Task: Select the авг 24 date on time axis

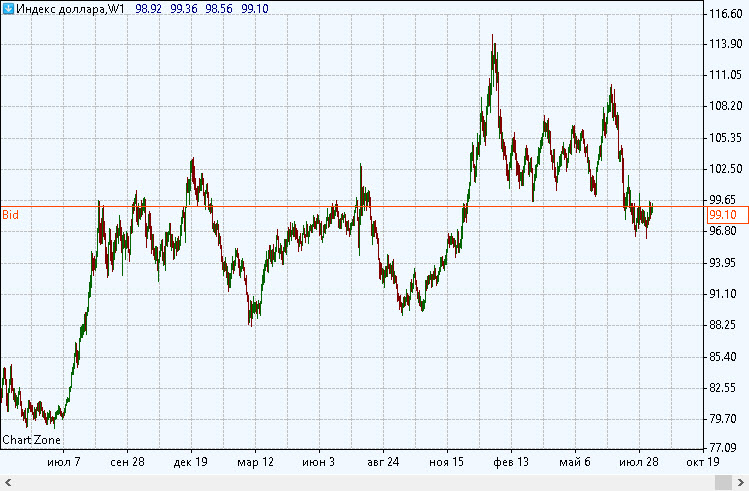Action: pyautogui.click(x=383, y=463)
